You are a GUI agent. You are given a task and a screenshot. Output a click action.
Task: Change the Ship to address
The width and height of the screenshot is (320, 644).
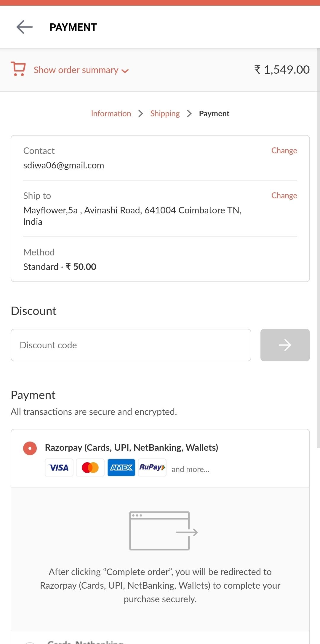[284, 196]
